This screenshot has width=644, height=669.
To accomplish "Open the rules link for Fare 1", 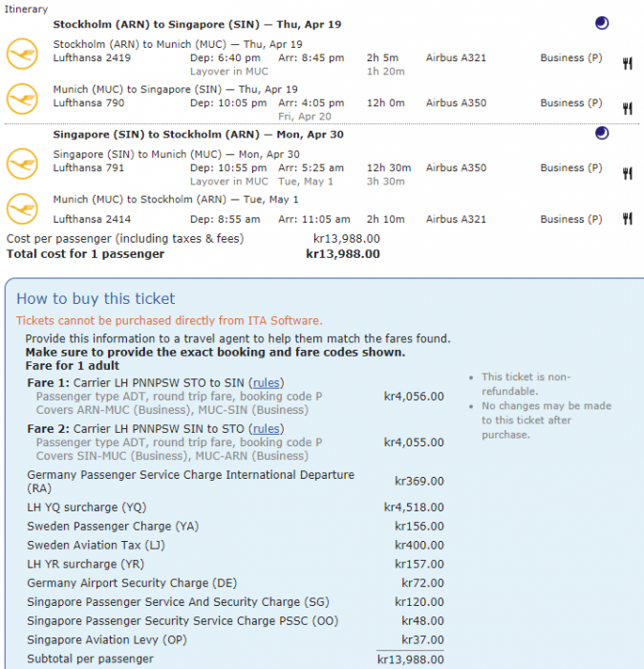I will (267, 383).
